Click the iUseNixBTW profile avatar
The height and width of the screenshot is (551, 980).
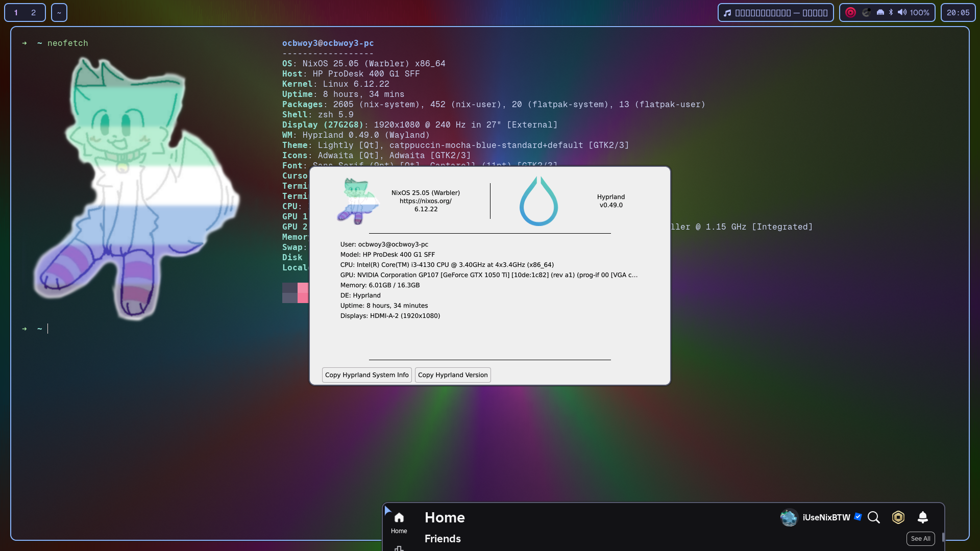point(789,517)
